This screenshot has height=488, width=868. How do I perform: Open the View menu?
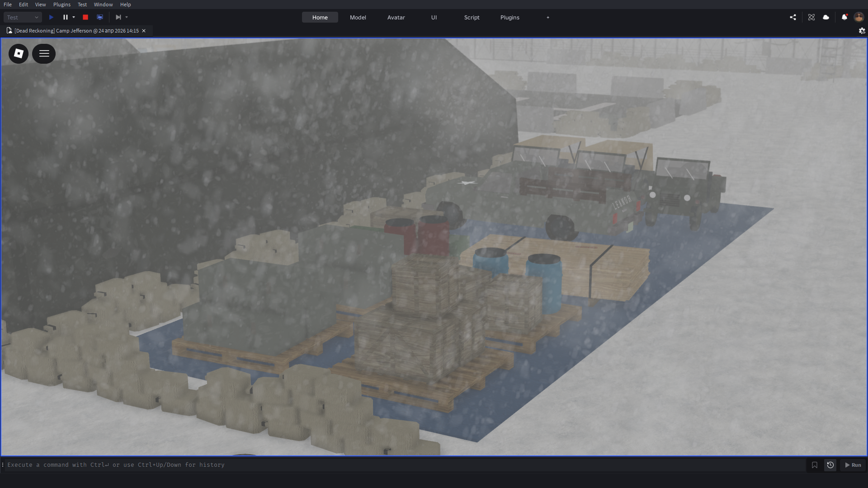click(x=41, y=5)
